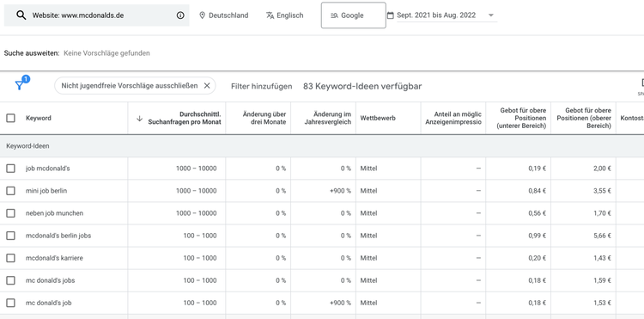
Task: Click the 1,43 € bid value
Action: click(x=602, y=258)
